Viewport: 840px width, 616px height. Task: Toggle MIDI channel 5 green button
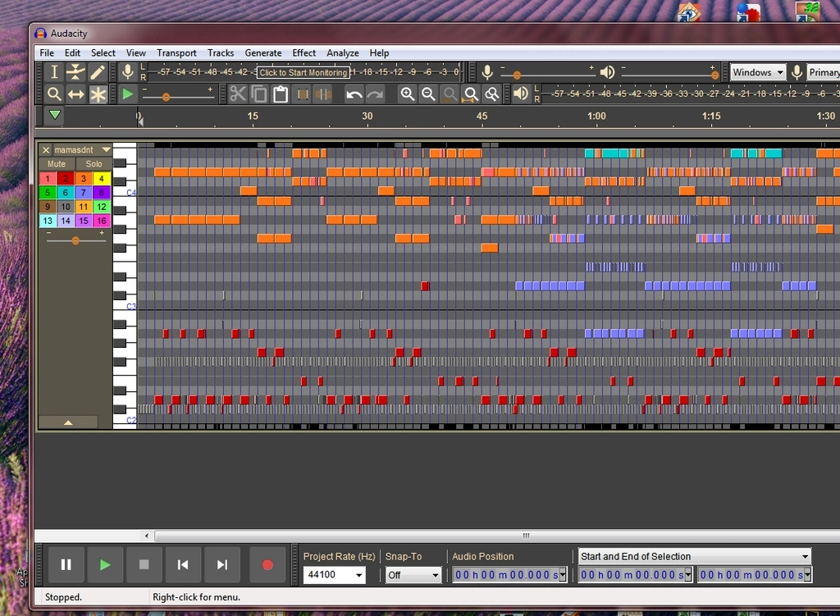coord(48,193)
